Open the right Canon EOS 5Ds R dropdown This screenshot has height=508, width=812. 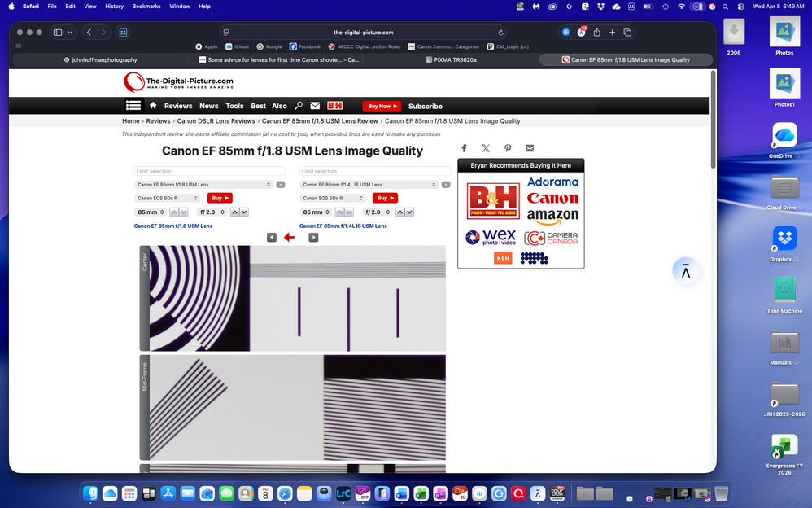pos(332,198)
